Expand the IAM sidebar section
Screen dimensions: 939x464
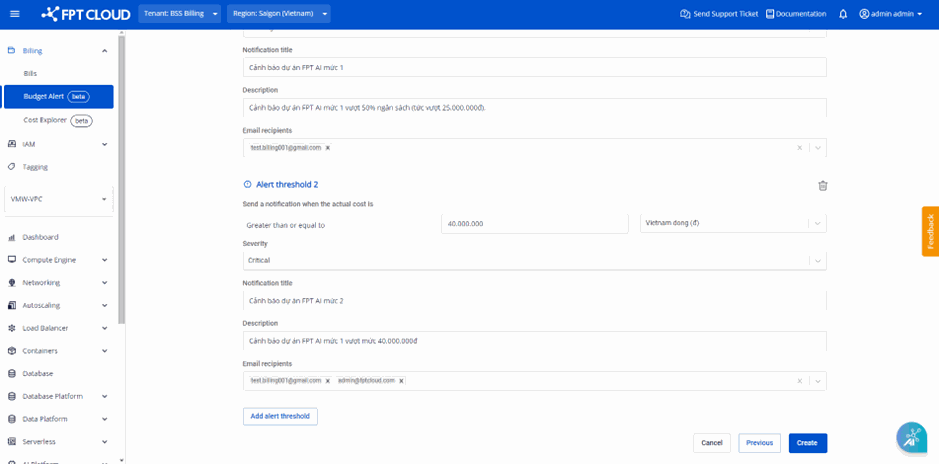click(x=105, y=144)
